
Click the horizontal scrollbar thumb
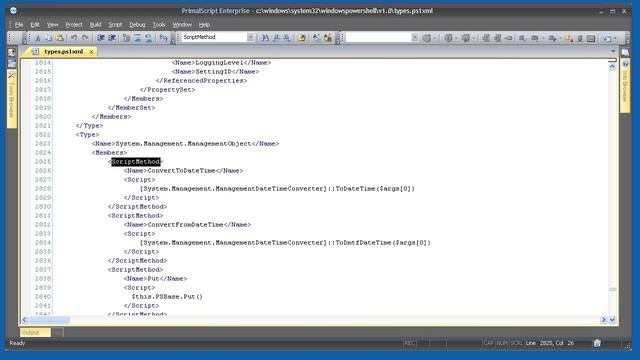click(x=49, y=320)
